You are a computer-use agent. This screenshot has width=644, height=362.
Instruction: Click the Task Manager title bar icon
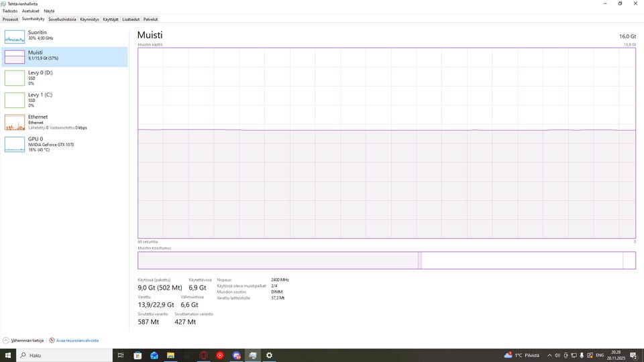(3, 4)
